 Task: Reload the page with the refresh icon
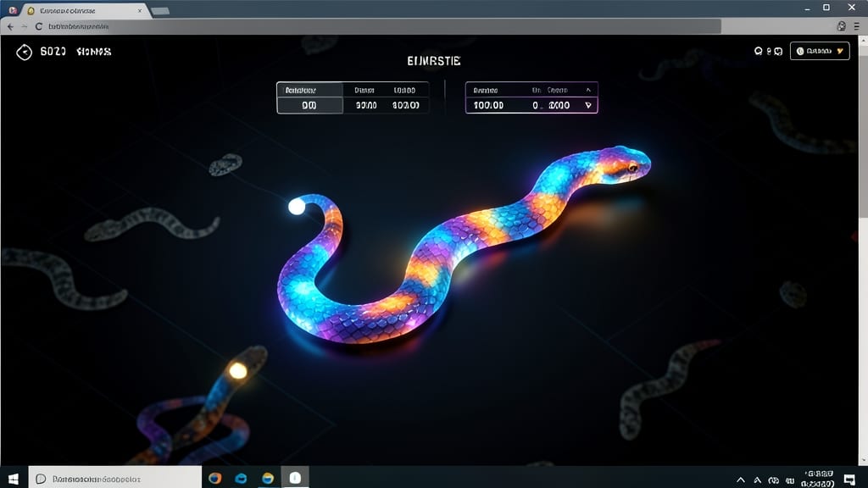(x=39, y=26)
